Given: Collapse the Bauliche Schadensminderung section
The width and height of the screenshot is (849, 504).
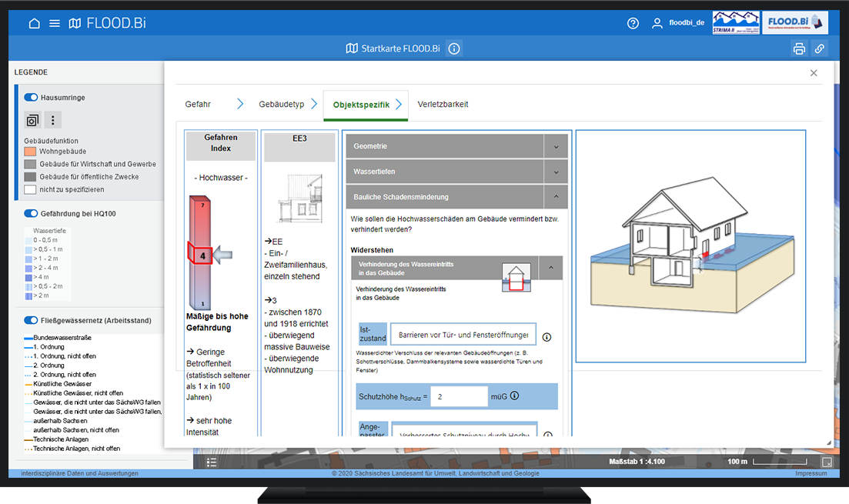Looking at the screenshot, I should (555, 197).
